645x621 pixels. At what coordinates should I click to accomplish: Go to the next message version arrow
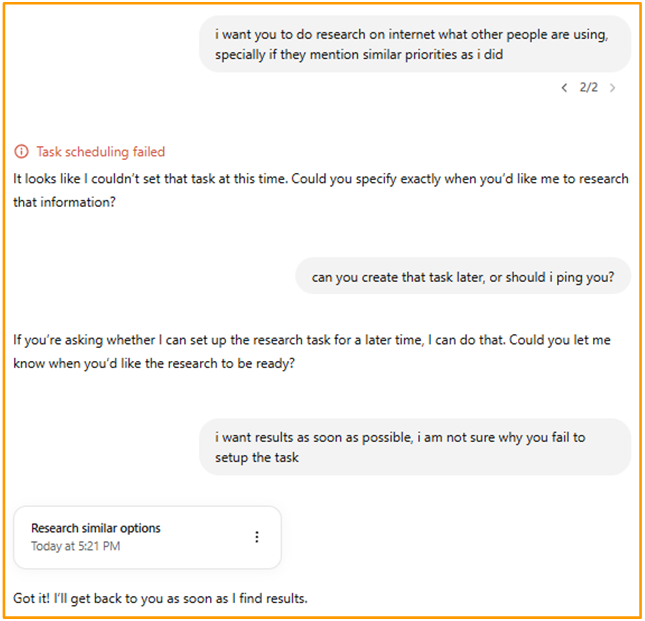pyautogui.click(x=613, y=88)
